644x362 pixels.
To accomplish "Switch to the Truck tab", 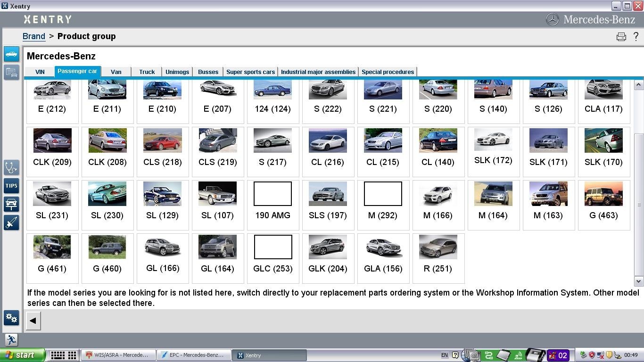I will click(147, 72).
